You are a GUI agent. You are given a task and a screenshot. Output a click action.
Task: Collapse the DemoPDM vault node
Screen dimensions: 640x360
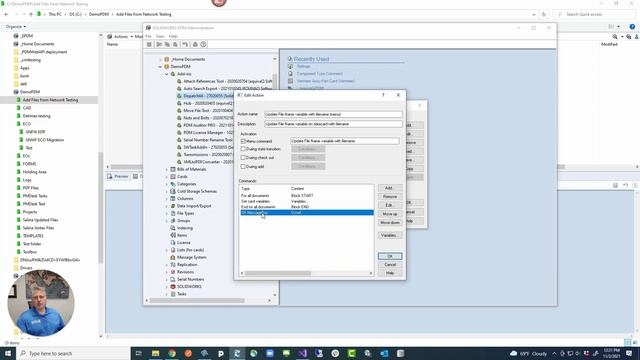pyautogui.click(x=160, y=67)
